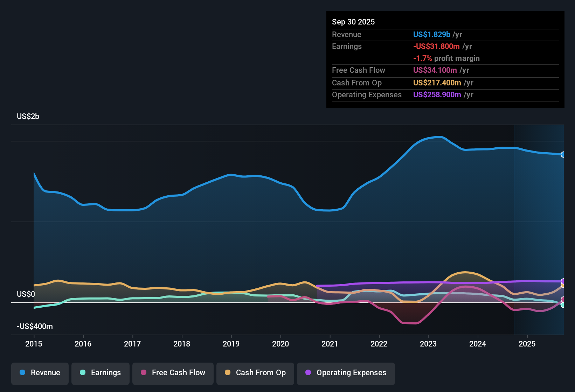The width and height of the screenshot is (575, 392).
Task: Click the pink Free Cash Flow legend dot
Action: (143, 373)
